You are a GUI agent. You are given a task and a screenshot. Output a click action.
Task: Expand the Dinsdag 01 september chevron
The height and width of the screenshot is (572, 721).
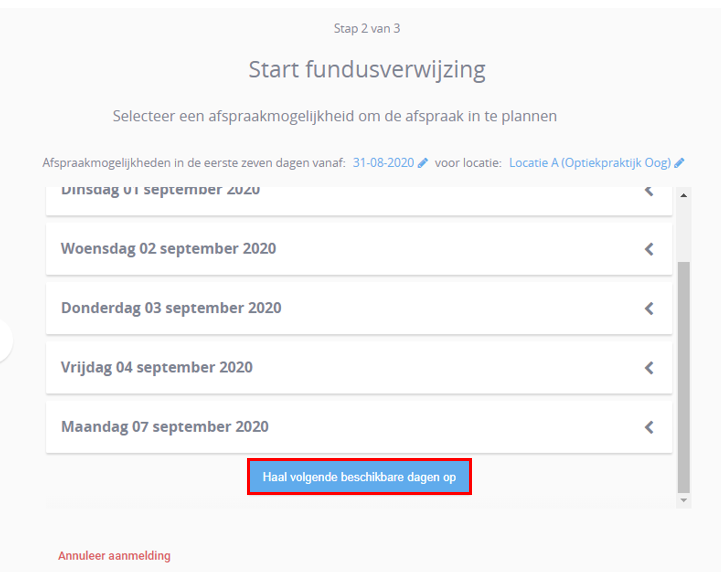point(649,190)
